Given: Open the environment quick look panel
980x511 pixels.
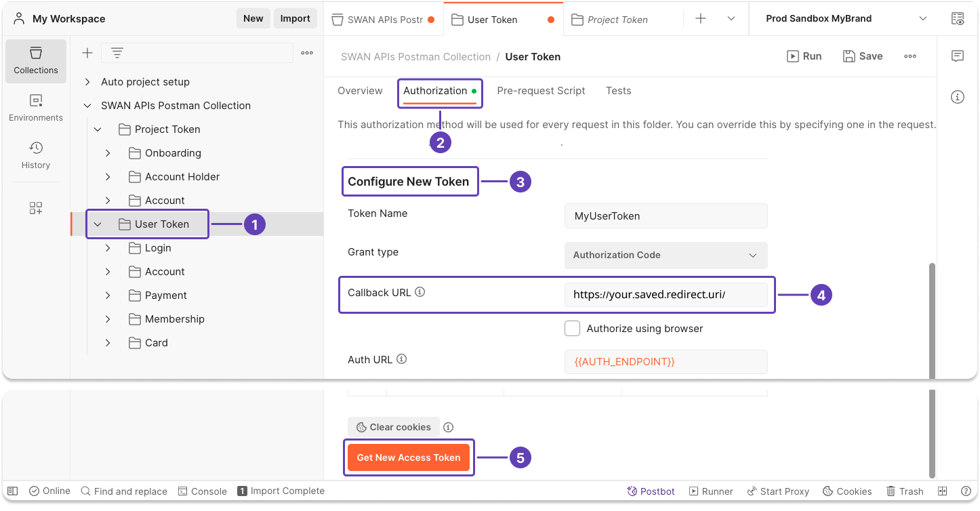Looking at the screenshot, I should [958, 18].
